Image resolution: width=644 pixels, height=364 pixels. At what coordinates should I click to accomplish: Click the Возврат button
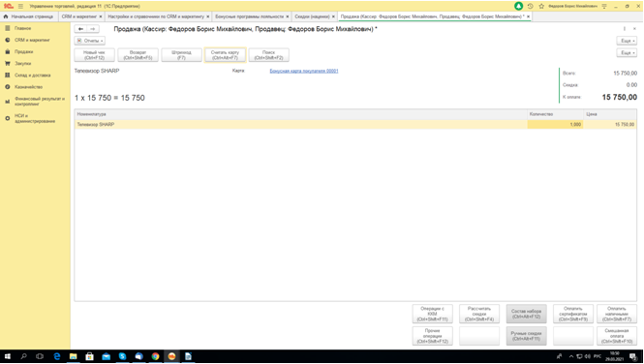138,55
